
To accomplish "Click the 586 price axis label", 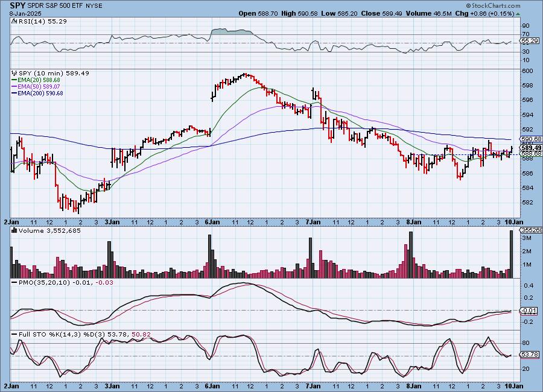I will [527, 173].
